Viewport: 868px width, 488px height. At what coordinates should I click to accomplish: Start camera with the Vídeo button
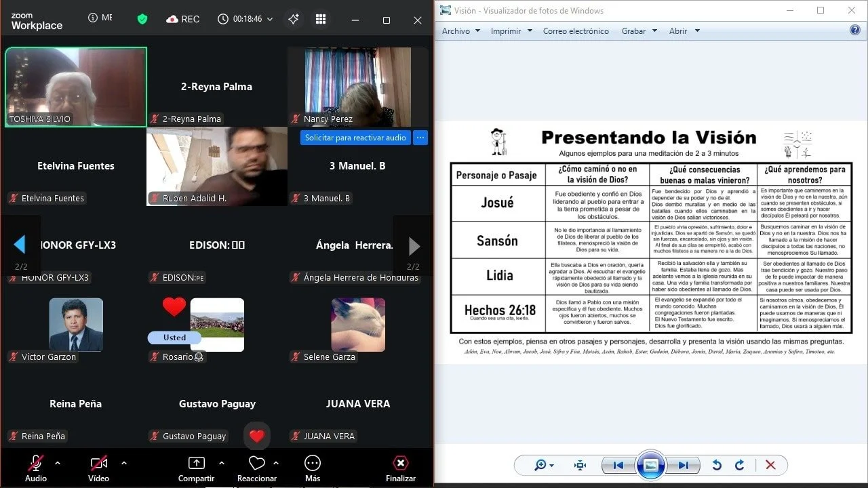(98, 468)
